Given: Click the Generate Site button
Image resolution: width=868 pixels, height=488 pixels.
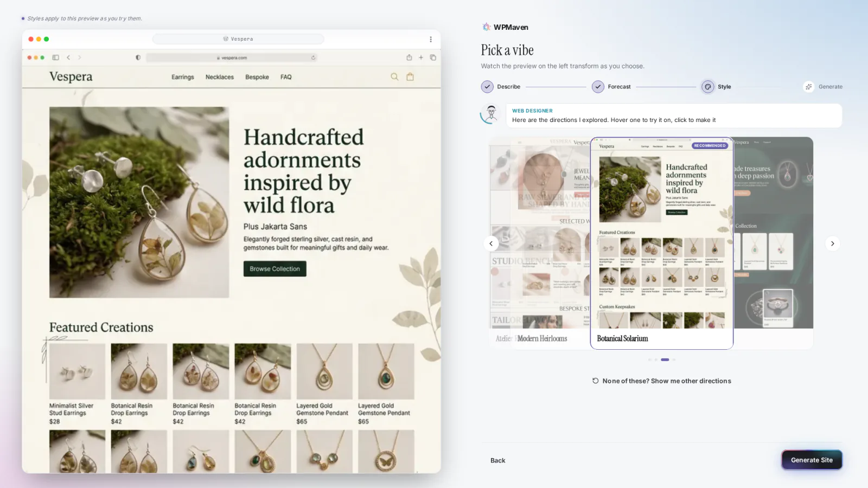Looking at the screenshot, I should pos(812,460).
